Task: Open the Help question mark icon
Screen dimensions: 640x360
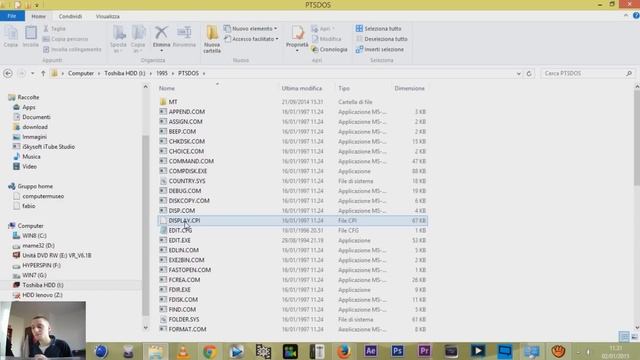Action: coord(636,16)
